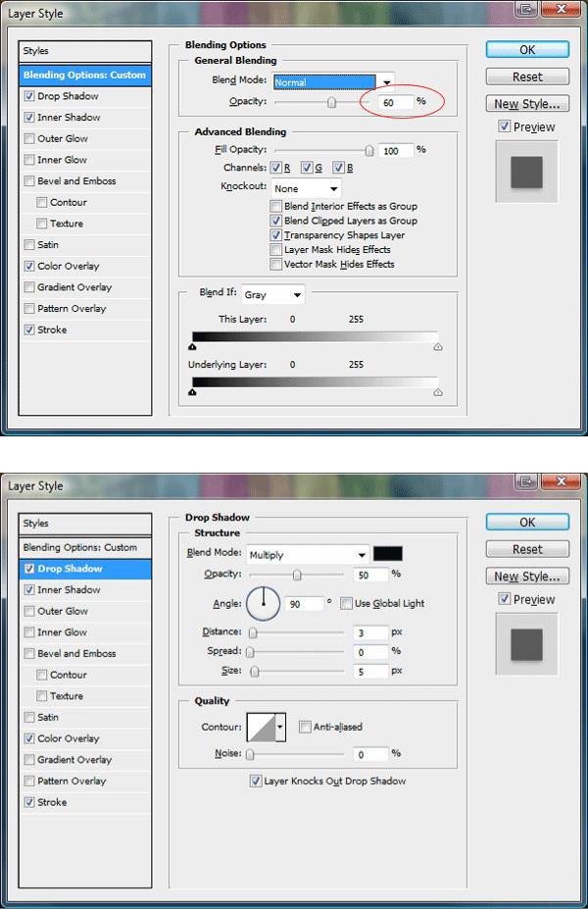Screen dimensions: 588x909
Task: Open the black drop shadow color swatch
Action: click(387, 554)
